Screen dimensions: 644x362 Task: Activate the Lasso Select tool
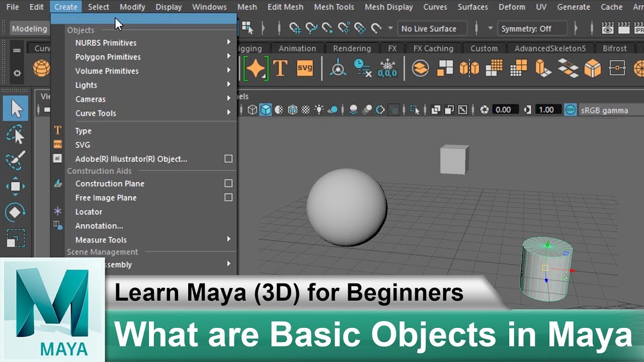(16, 135)
